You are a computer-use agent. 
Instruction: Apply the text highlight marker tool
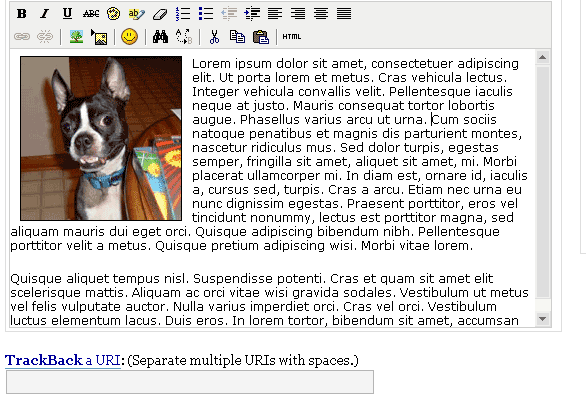pos(136,14)
